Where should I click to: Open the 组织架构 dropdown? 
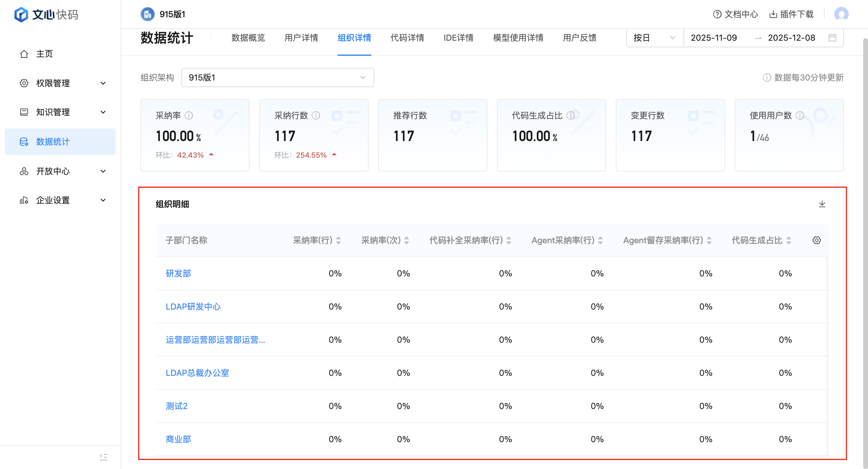click(x=277, y=77)
